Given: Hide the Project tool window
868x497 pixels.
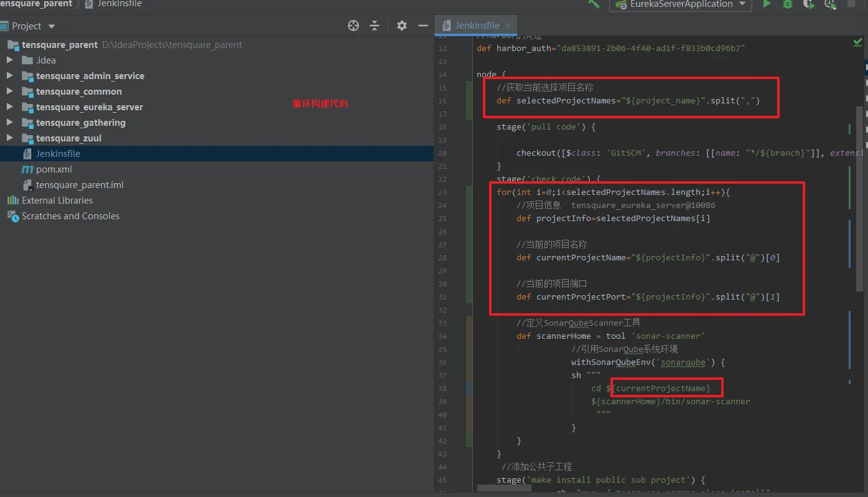Looking at the screenshot, I should pos(423,26).
